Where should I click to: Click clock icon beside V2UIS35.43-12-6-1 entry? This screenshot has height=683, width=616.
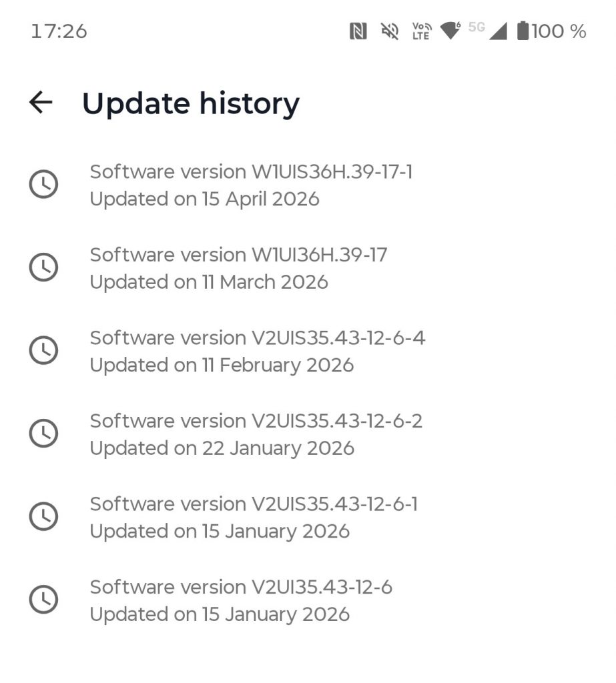pyautogui.click(x=44, y=516)
